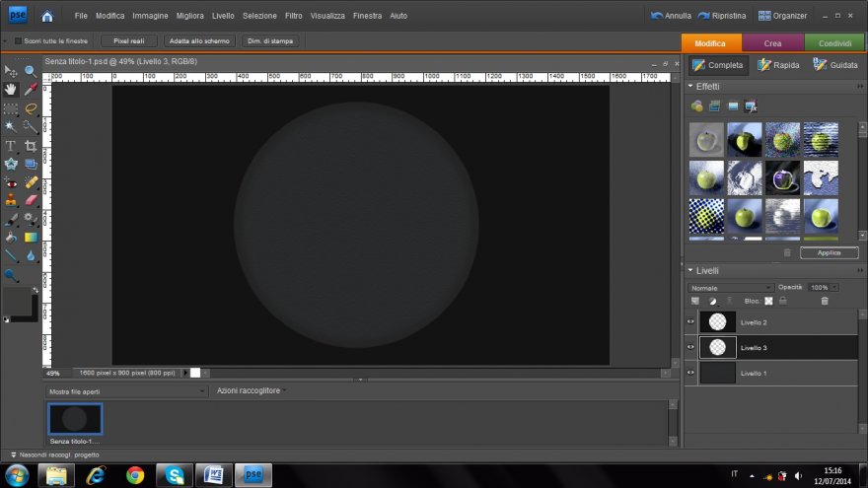Choose the Lasso tool
The height and width of the screenshot is (488, 868).
pos(31,108)
